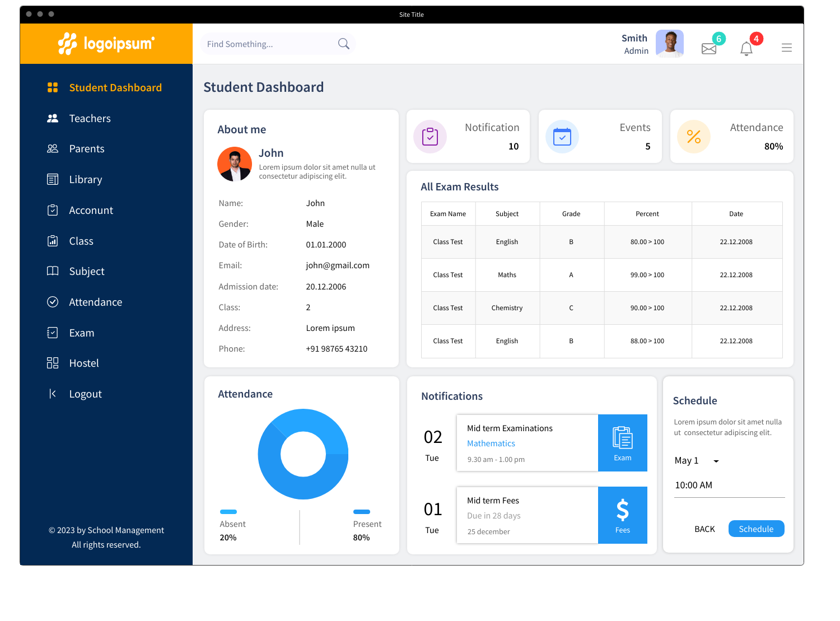
Task: Open the Hostel section
Action: pyautogui.click(x=84, y=363)
